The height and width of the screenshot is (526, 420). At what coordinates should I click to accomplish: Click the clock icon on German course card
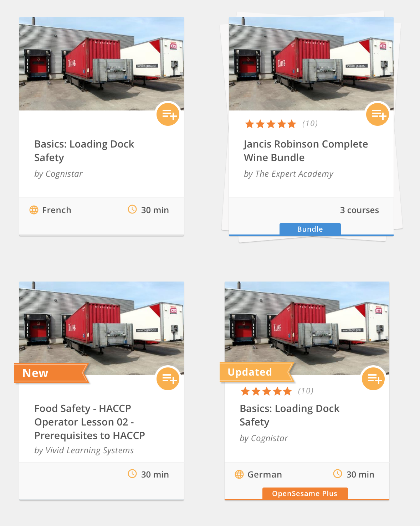338,474
